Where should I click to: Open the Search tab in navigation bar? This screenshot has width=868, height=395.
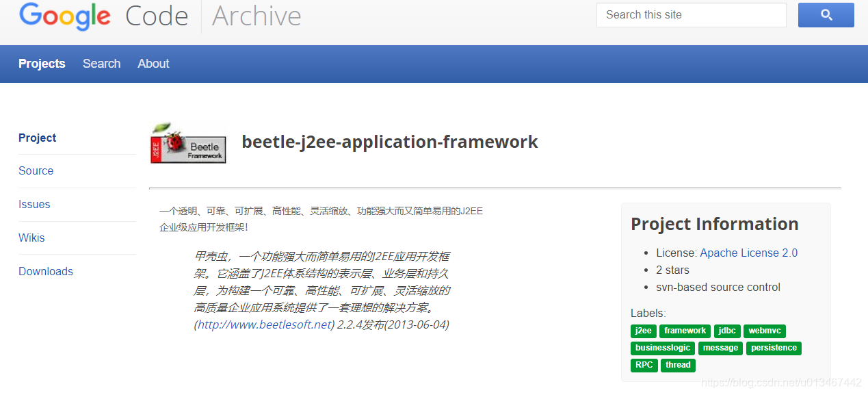101,64
